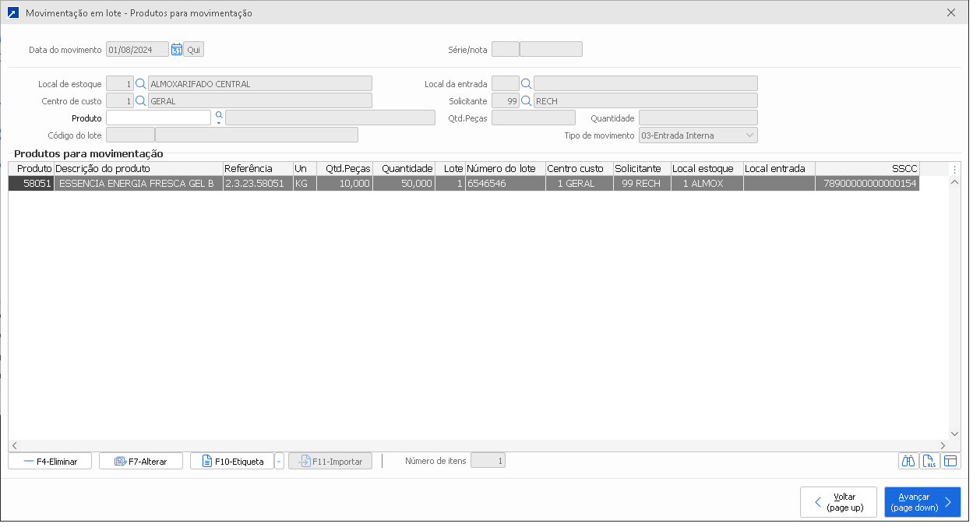Go back with Voltar (page up)

(838, 502)
